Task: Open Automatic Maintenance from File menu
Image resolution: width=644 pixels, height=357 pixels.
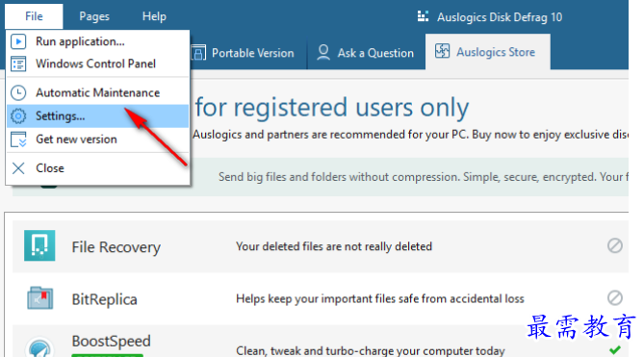Action: coord(98,92)
